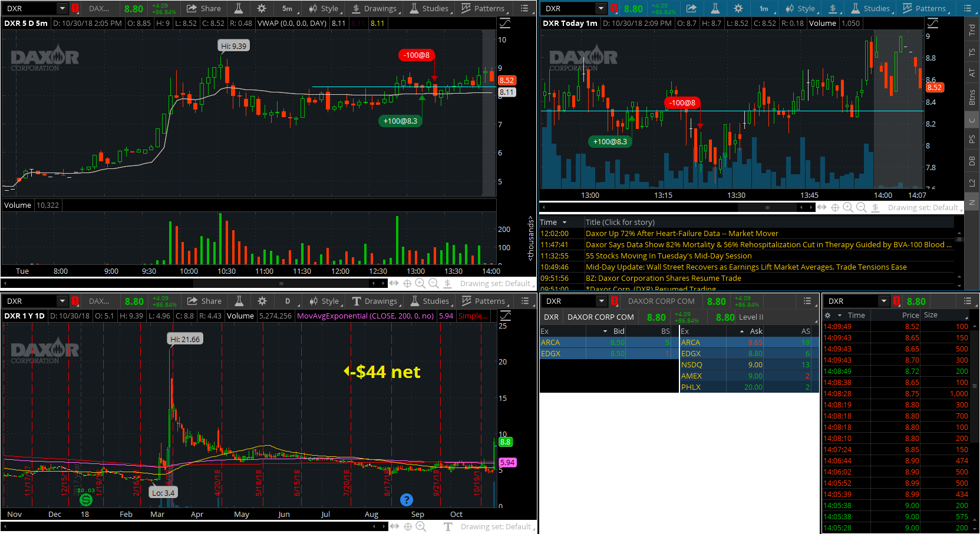980x534 pixels.
Task: Click the crosshair icon under 5m chart
Action: coord(407,283)
